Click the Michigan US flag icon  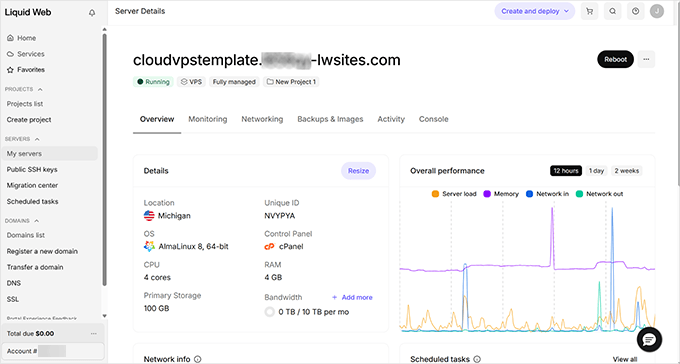click(149, 216)
